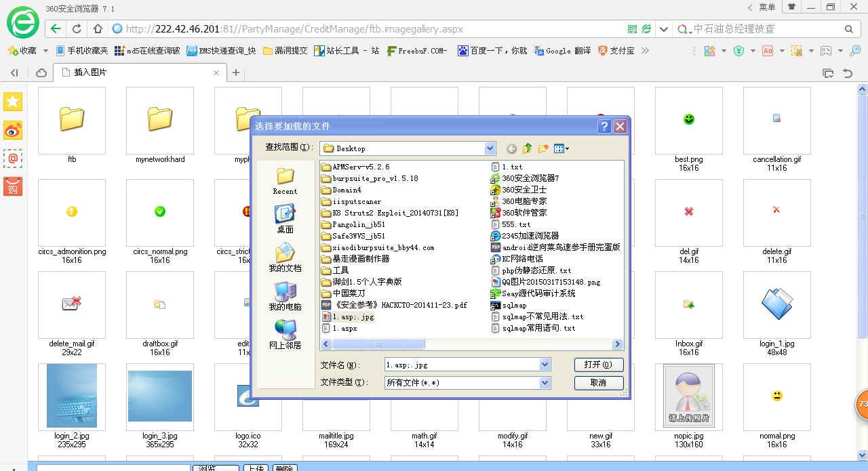The height and width of the screenshot is (471, 868).
Task: Click the QR code icon in the address bar
Action: coord(632,29)
